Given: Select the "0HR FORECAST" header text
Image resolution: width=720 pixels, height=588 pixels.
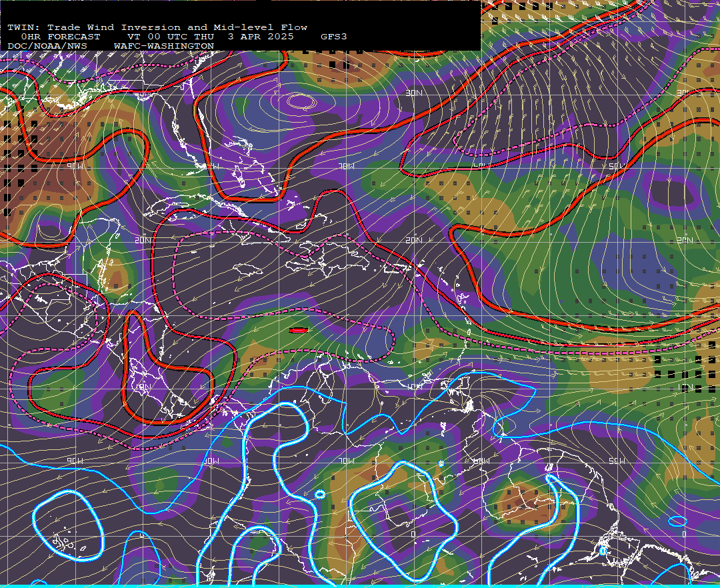Looking at the screenshot, I should click(x=61, y=37).
